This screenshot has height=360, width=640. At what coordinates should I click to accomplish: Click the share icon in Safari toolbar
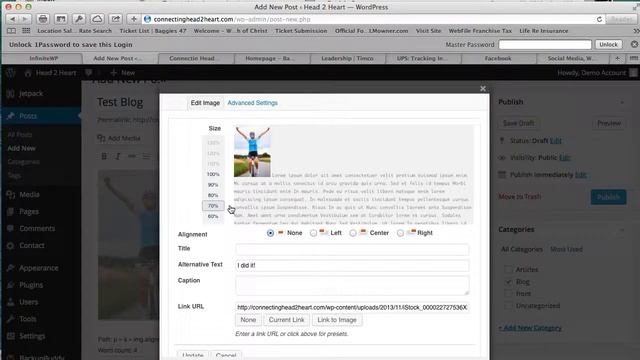coord(116,19)
